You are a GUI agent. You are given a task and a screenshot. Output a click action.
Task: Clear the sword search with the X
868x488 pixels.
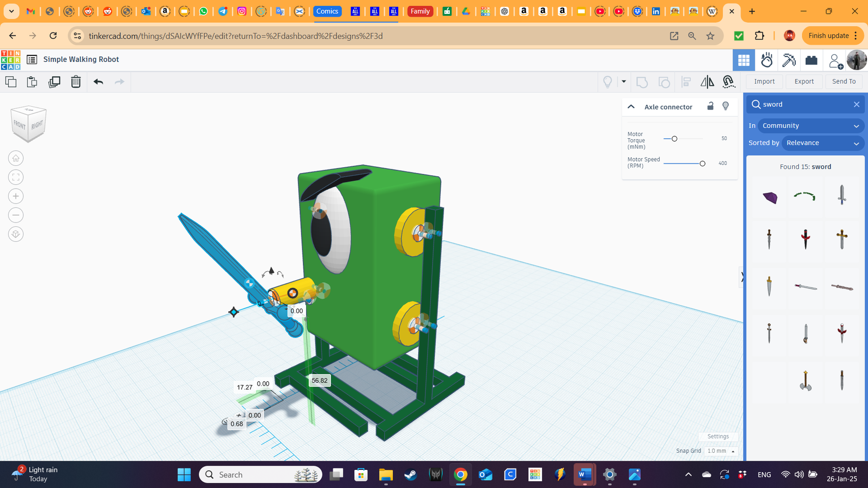tap(856, 104)
